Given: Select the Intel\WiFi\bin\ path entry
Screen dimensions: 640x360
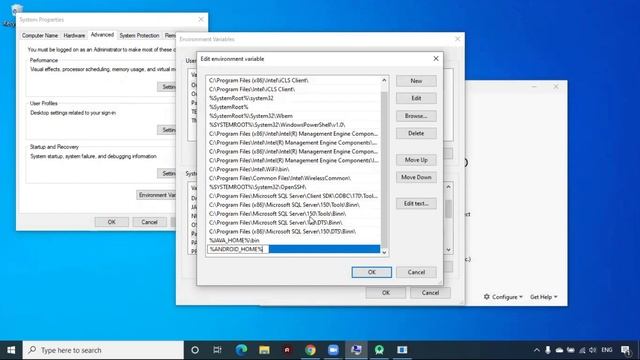Looking at the screenshot, I should pos(293,169).
